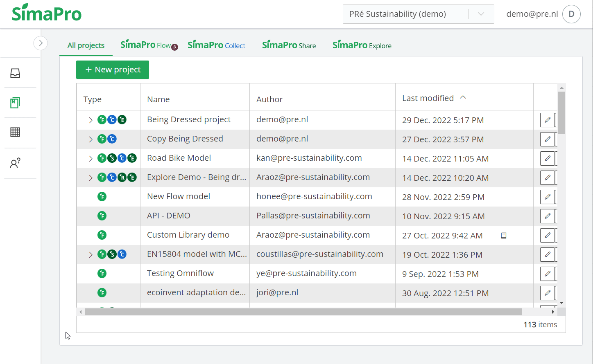
Task: Click the New project button
Action: (x=112, y=70)
